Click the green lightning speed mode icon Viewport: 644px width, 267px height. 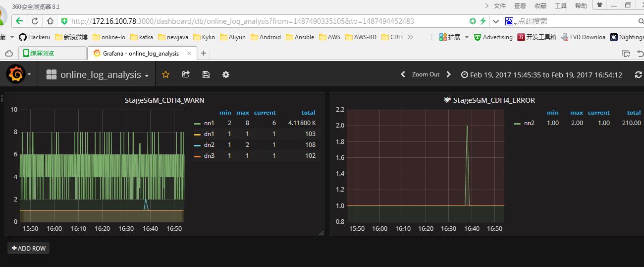(483, 21)
